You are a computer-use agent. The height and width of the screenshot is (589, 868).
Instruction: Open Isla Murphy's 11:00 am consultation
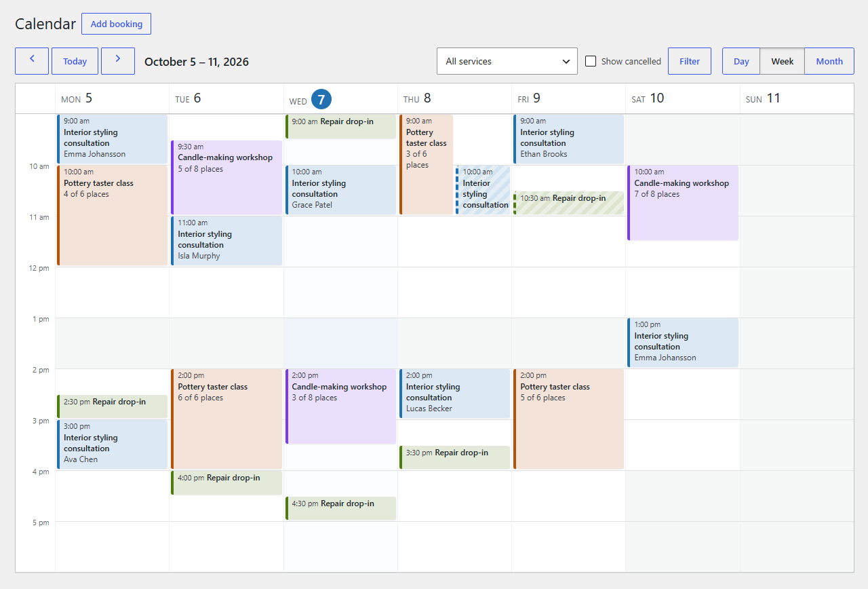coord(226,241)
